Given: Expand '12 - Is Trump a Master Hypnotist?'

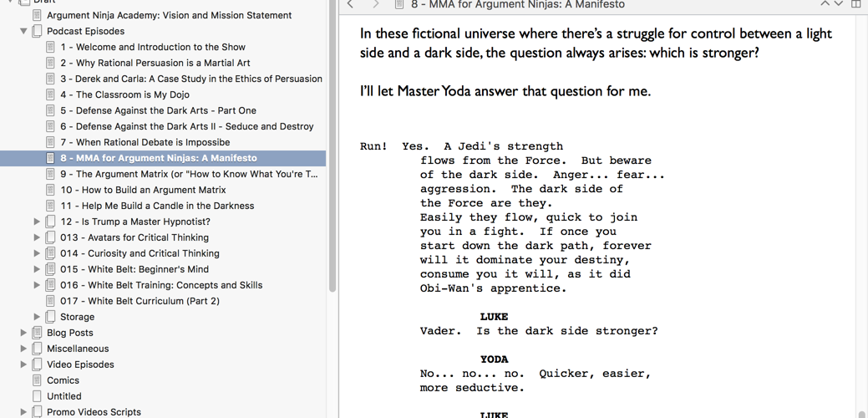Looking at the screenshot, I should pos(37,222).
